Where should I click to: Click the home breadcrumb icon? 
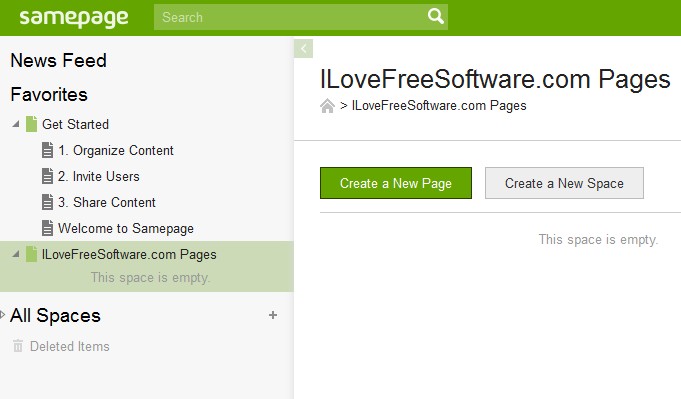(x=327, y=106)
